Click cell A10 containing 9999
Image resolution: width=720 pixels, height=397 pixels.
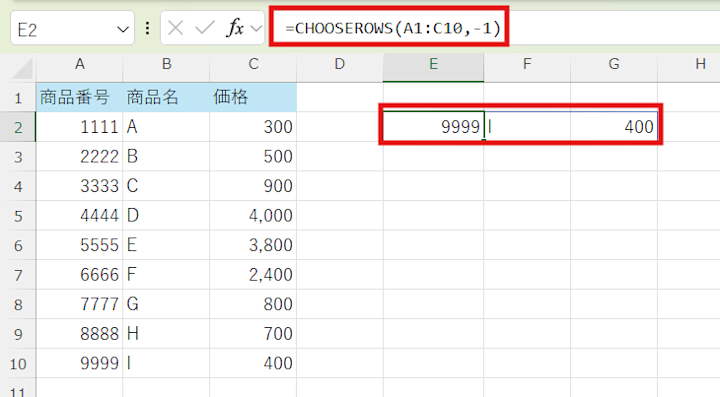(79, 363)
